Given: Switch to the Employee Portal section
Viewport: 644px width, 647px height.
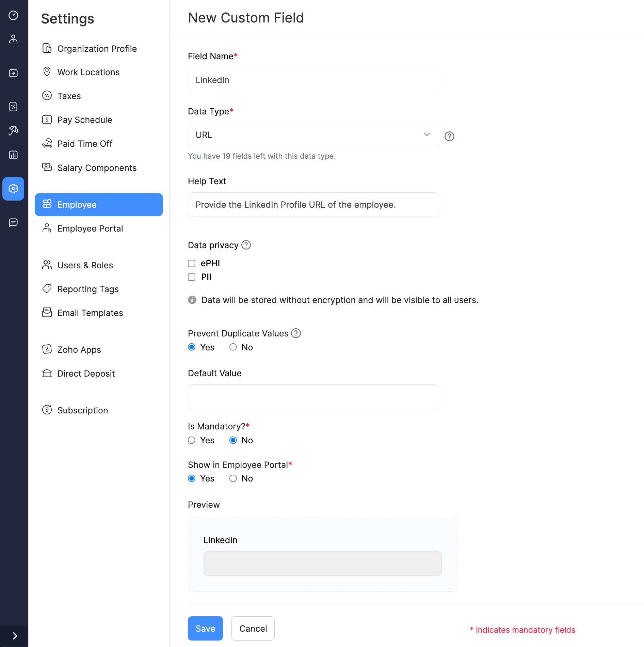Looking at the screenshot, I should pos(90,228).
